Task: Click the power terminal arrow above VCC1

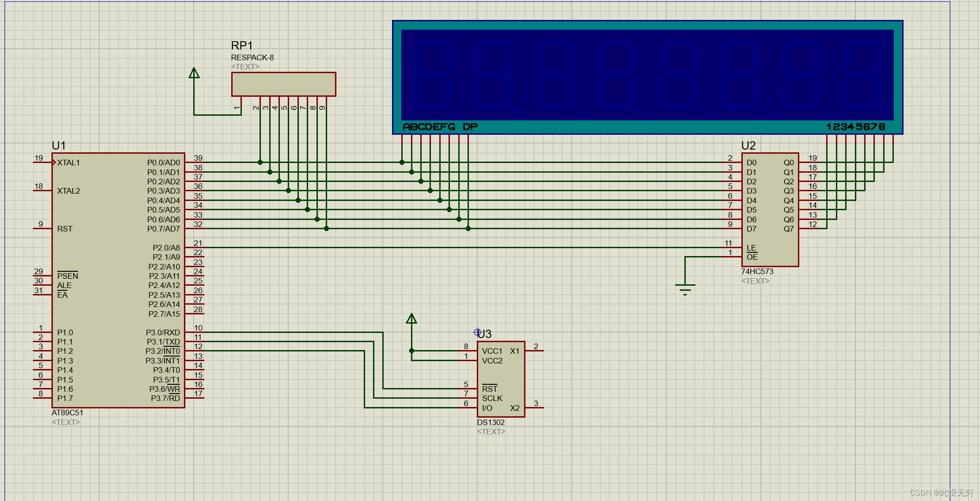Action: click(x=411, y=319)
